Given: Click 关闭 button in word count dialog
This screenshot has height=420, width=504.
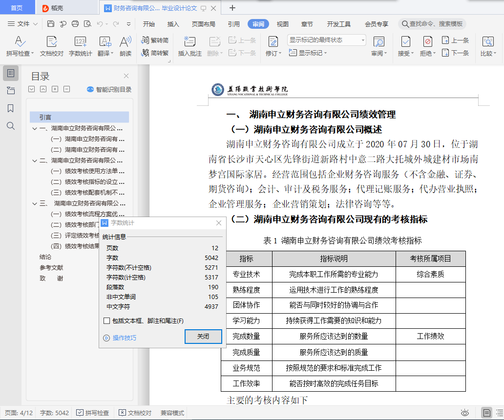Looking at the screenshot, I should click(x=203, y=336).
